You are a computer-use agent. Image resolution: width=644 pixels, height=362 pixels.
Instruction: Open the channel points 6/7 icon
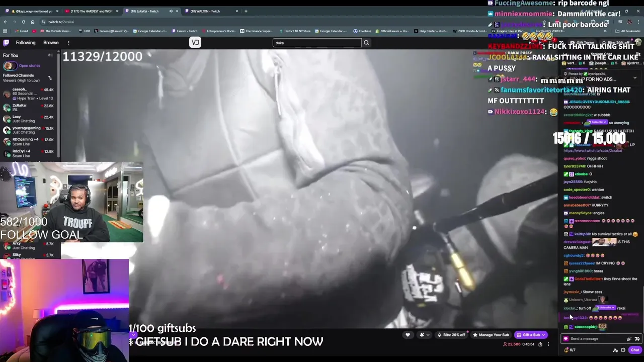570,350
